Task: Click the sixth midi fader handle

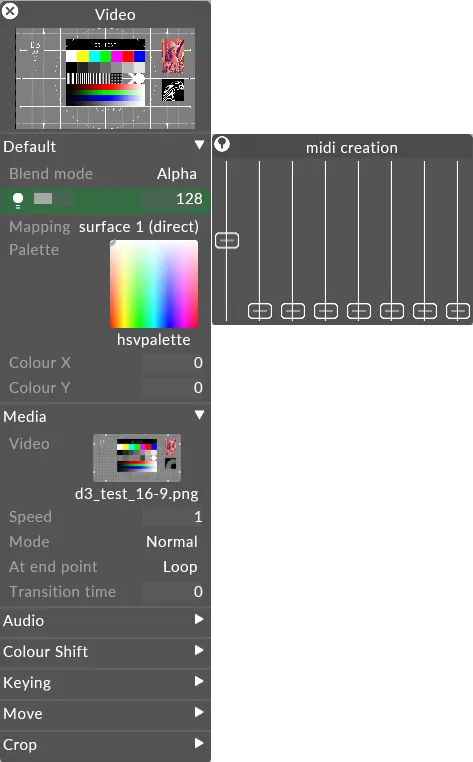Action: pyautogui.click(x=392, y=311)
